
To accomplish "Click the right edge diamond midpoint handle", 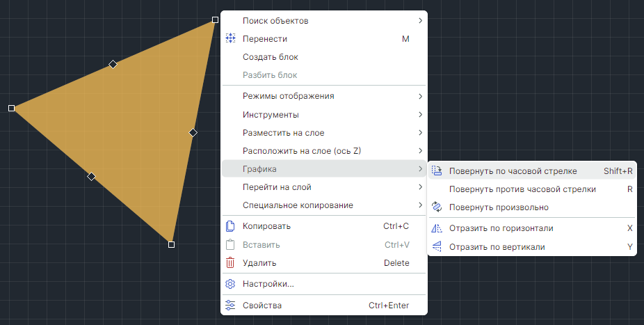I will (193, 132).
